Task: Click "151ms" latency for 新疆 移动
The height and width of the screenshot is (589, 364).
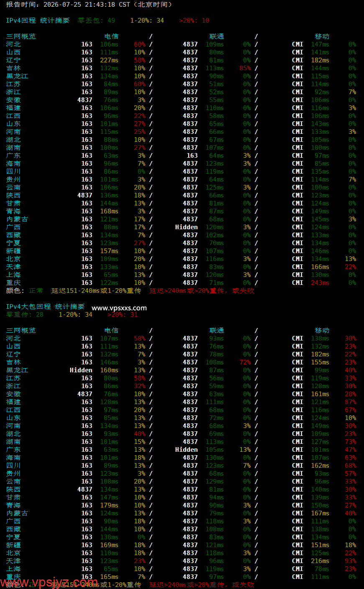Action: coord(320,545)
